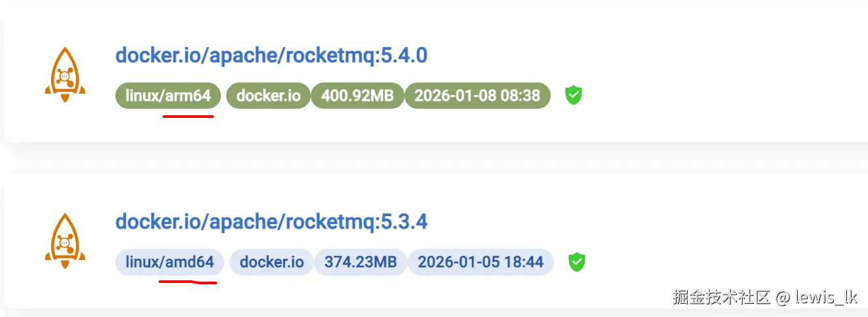Image resolution: width=868 pixels, height=317 pixels.
Task: Click the RocketMQ rocket logo for version 5.3.4
Action: pyautogui.click(x=65, y=240)
